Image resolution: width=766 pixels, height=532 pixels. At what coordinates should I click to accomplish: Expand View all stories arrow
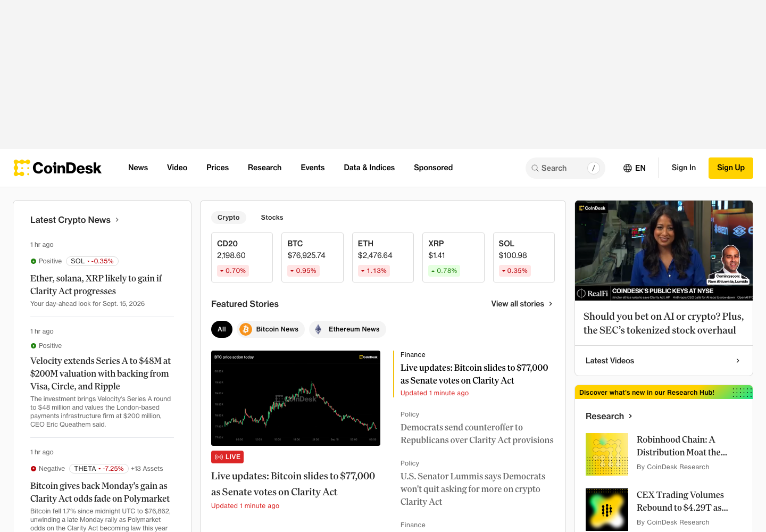click(x=551, y=304)
